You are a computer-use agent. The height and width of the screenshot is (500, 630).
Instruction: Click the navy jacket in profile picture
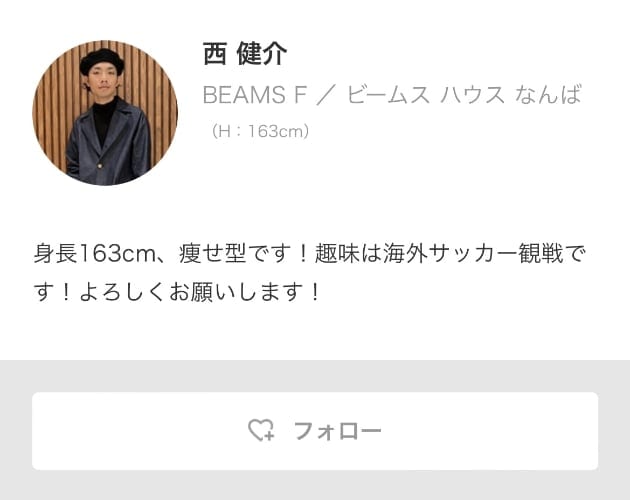coord(109,145)
